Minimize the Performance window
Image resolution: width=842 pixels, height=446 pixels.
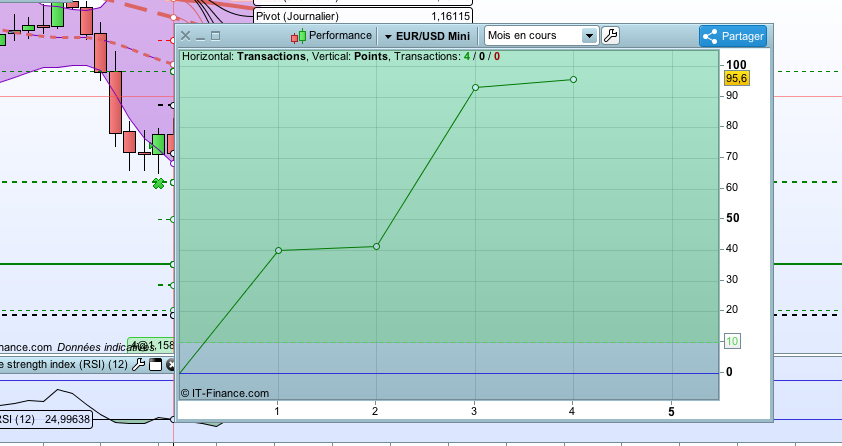pyautogui.click(x=200, y=36)
